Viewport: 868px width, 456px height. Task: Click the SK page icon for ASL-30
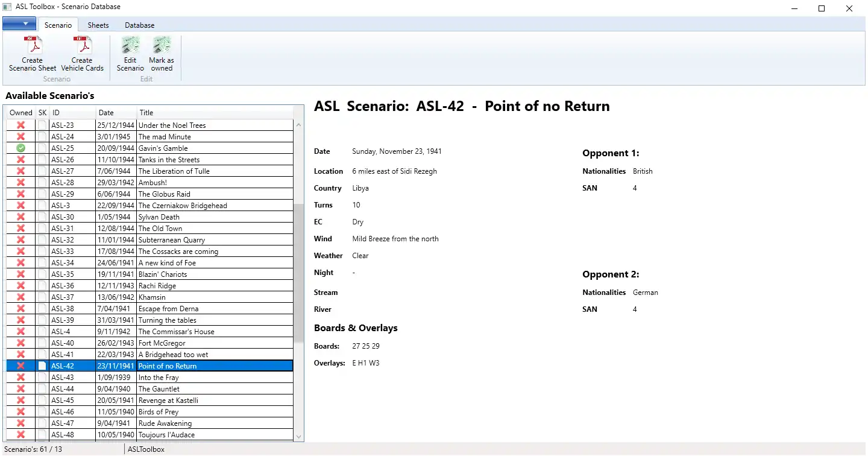42,217
